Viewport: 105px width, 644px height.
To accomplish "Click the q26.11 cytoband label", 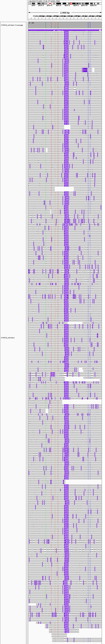I will point(93,6).
